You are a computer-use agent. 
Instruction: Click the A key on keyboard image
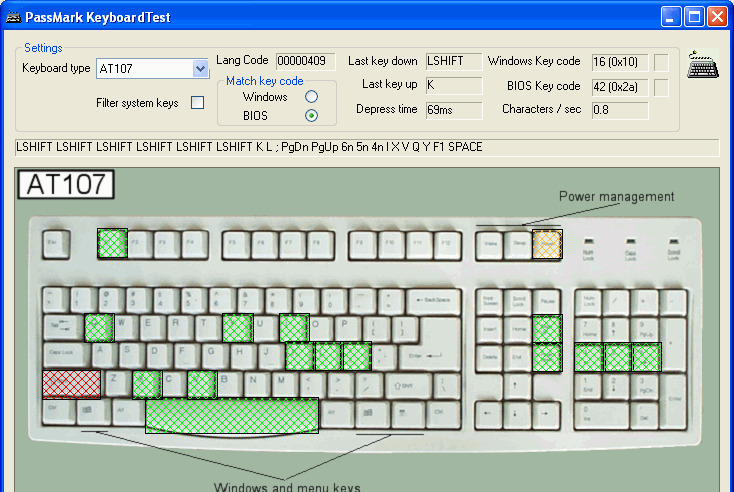105,356
